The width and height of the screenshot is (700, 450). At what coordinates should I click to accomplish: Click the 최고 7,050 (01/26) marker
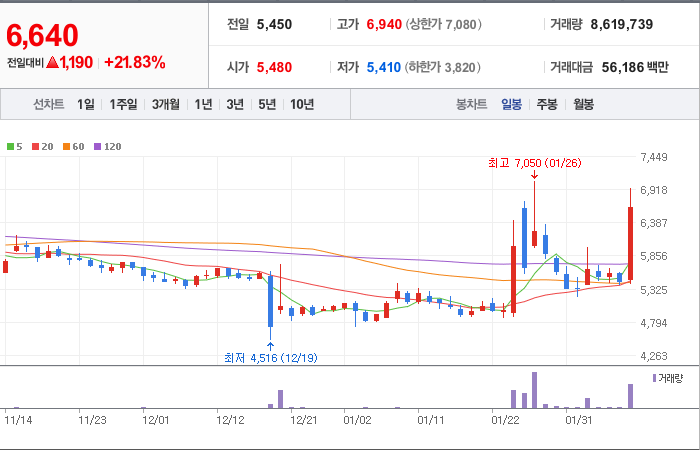[x=535, y=163]
